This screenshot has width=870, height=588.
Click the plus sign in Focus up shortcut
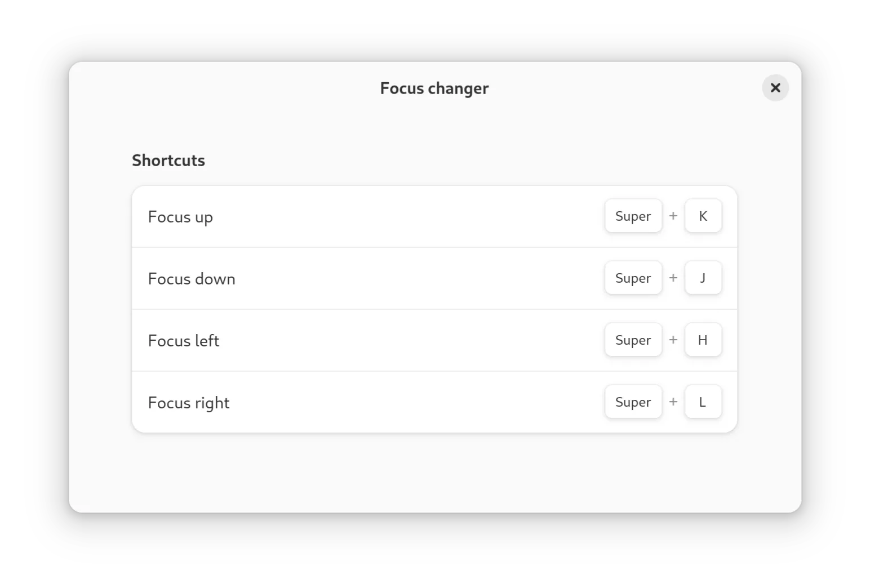(x=673, y=216)
